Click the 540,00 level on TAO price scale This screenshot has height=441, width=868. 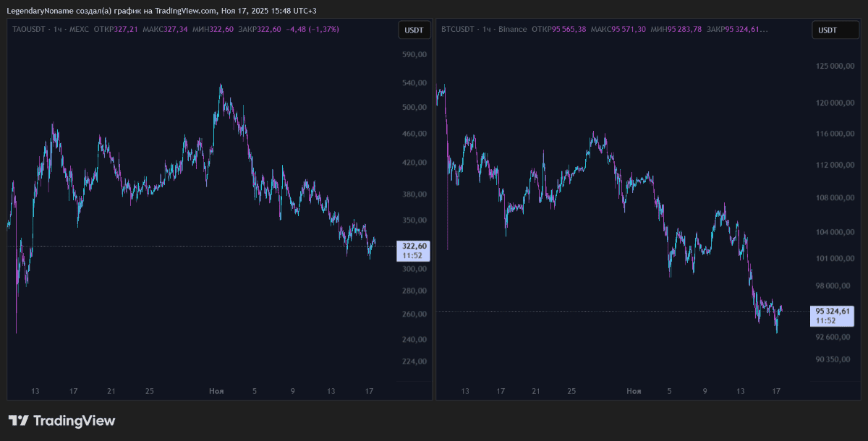pyautogui.click(x=414, y=83)
